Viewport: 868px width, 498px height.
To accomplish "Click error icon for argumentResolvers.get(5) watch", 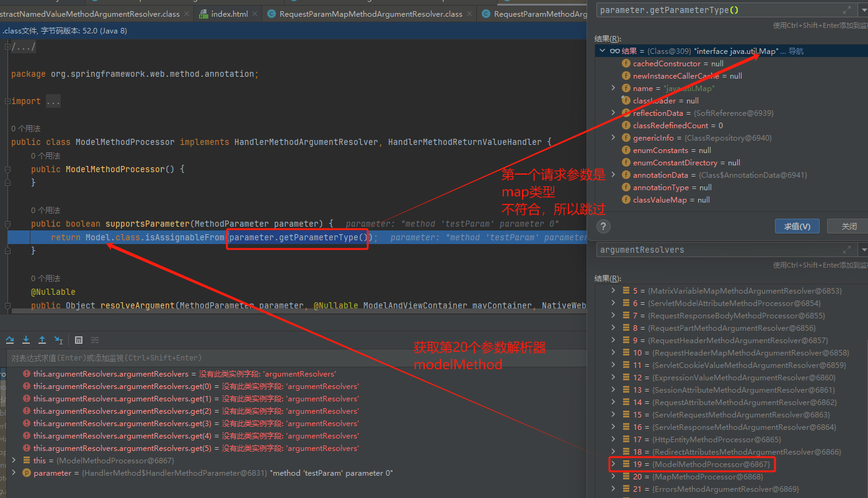I will tap(27, 448).
